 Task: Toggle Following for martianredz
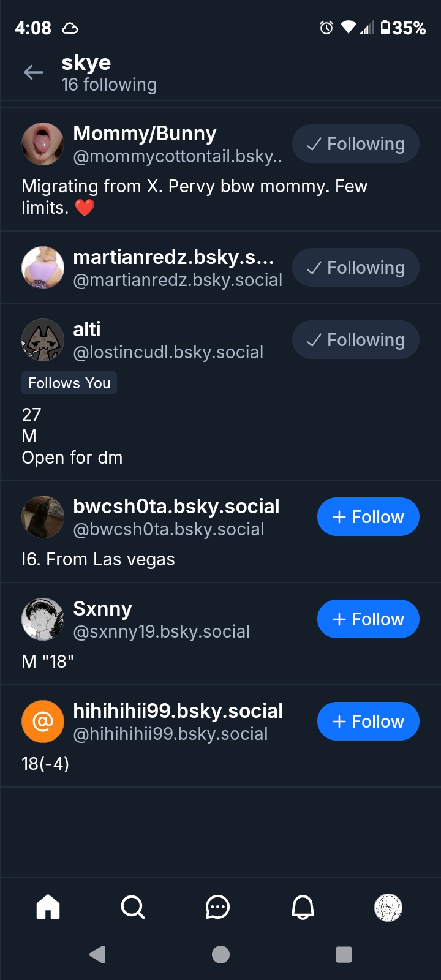click(355, 268)
